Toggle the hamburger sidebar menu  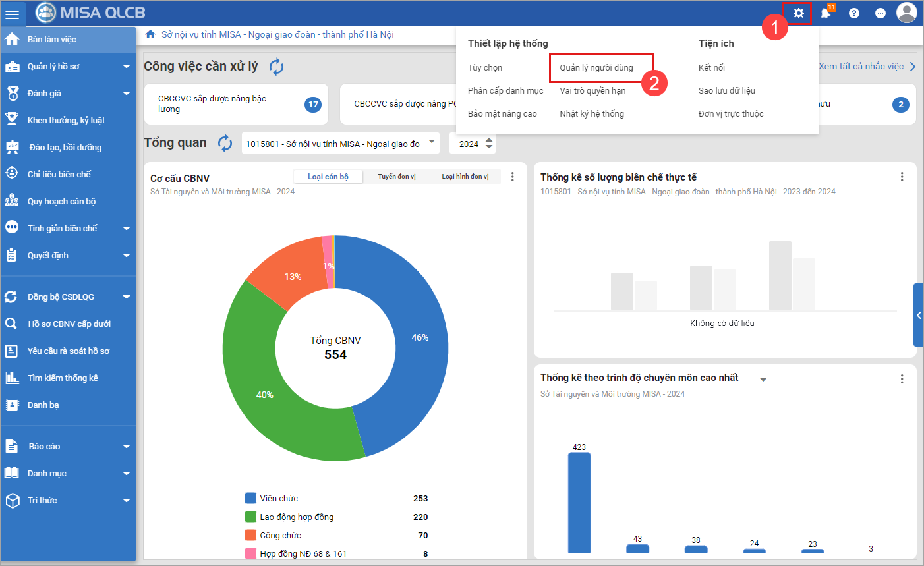click(x=13, y=14)
